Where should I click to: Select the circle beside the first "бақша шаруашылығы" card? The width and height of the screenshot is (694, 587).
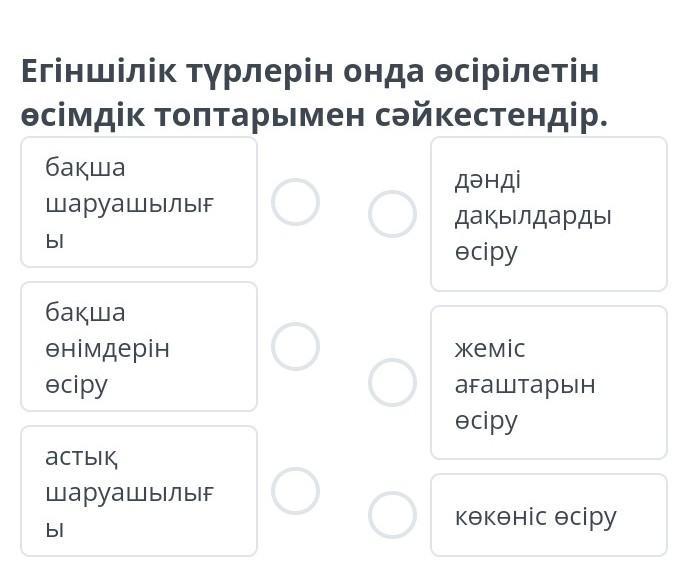click(295, 202)
